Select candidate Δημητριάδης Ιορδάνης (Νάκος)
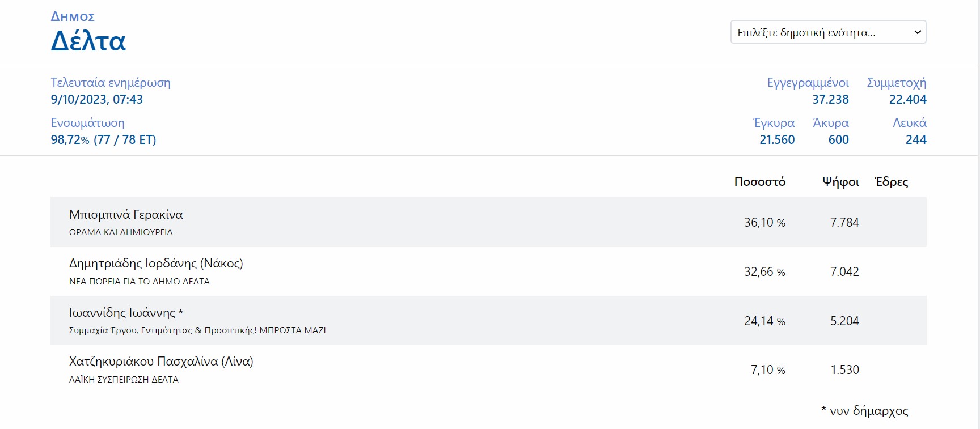The height and width of the screenshot is (429, 980). click(156, 264)
